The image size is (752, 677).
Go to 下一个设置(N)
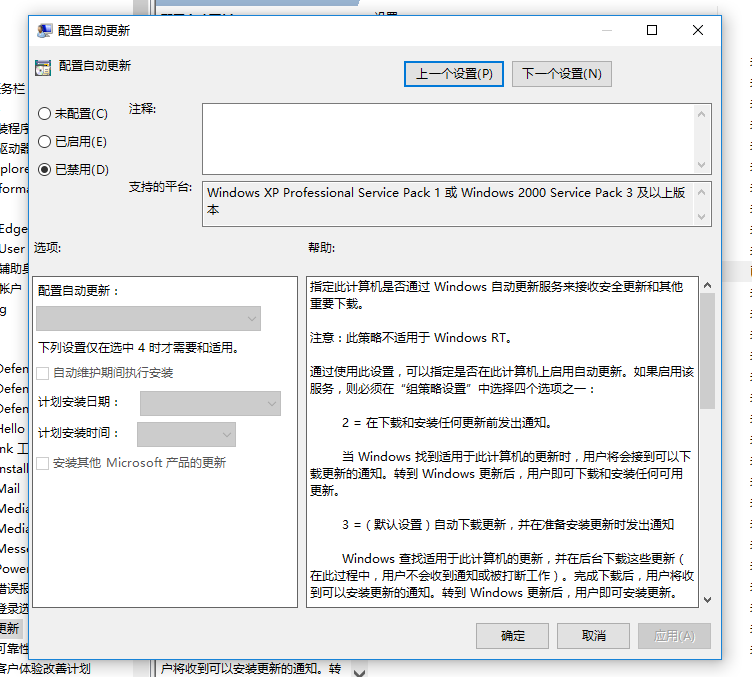(562, 74)
